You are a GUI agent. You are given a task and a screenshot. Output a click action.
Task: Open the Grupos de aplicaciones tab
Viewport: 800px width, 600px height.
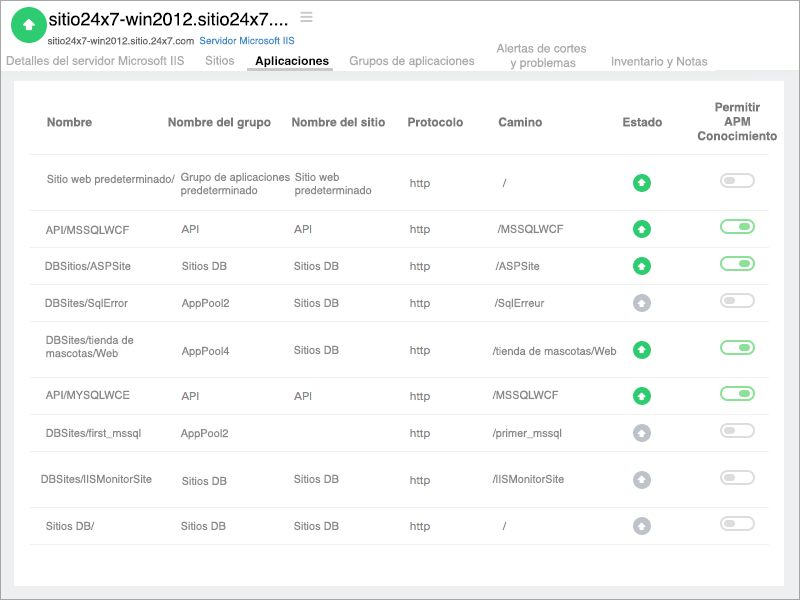[x=412, y=61]
